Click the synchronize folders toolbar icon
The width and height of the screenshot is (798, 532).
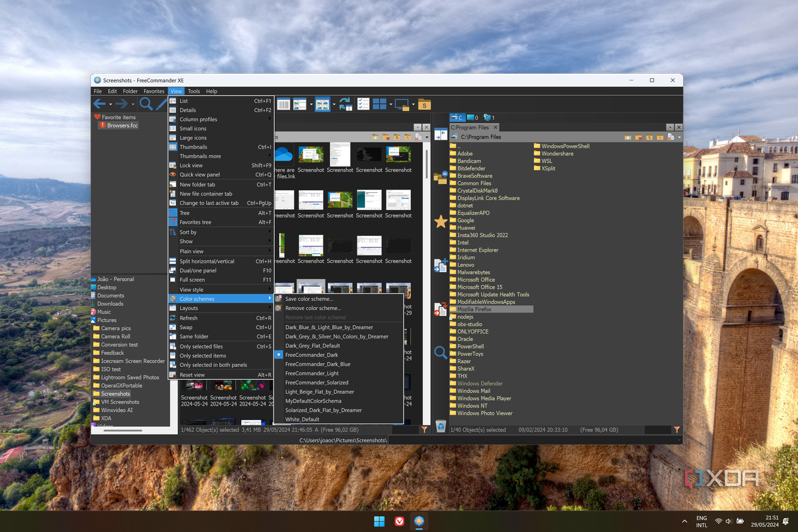click(345, 104)
